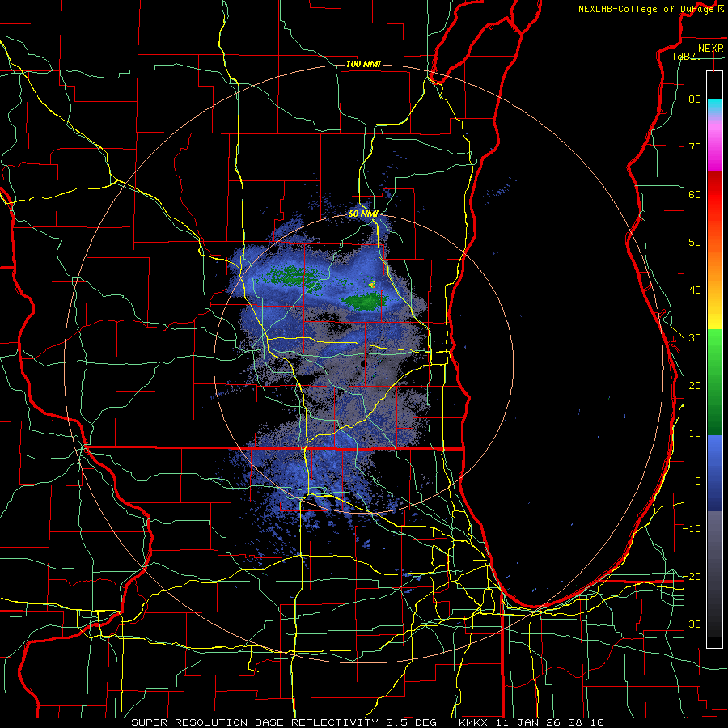Viewport: 728px width, 728px height.
Task: Select the 70 value on the dBZ scale
Action: pos(695,146)
